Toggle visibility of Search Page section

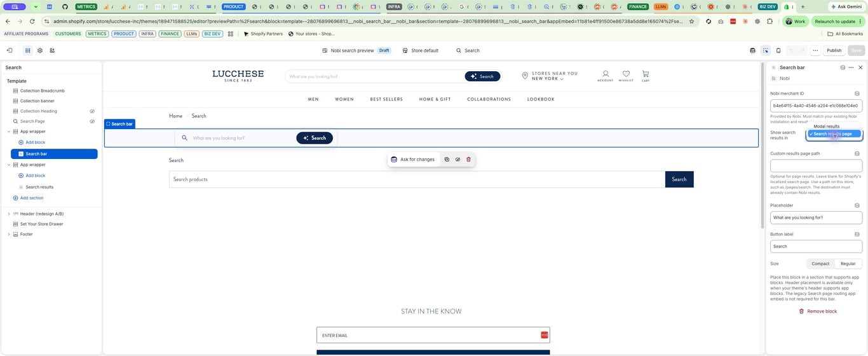click(92, 121)
